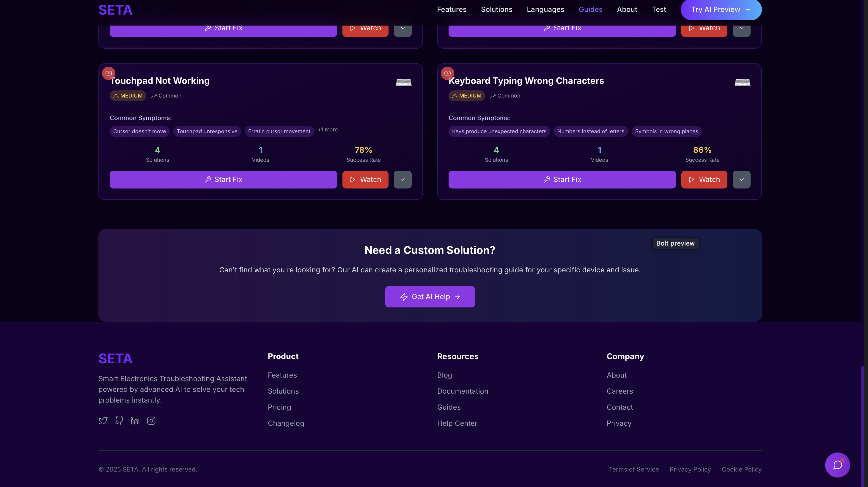This screenshot has height=487, width=868.
Task: Click Try AI Preview button
Action: click(721, 10)
